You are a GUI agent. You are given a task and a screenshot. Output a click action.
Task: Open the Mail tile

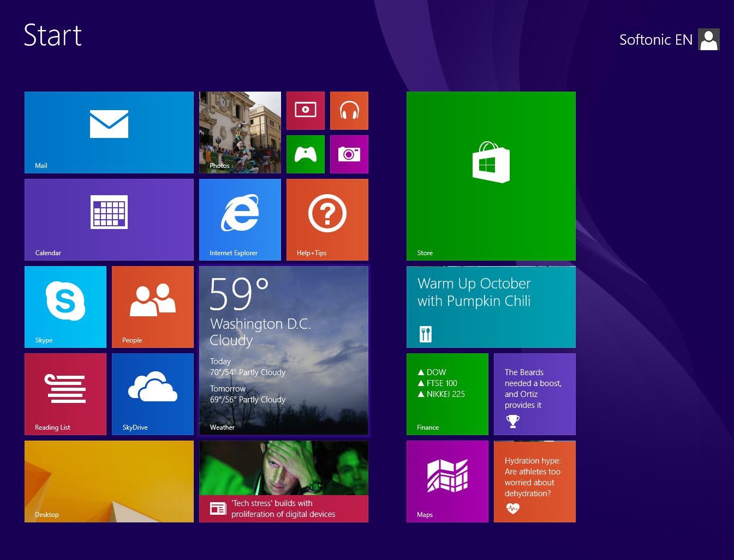[x=109, y=133]
